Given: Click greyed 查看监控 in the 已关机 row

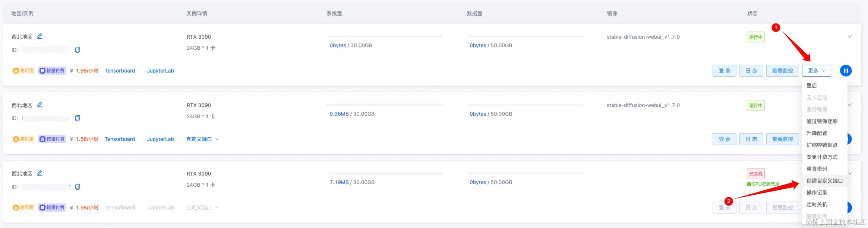Looking at the screenshot, I should click(782, 208).
